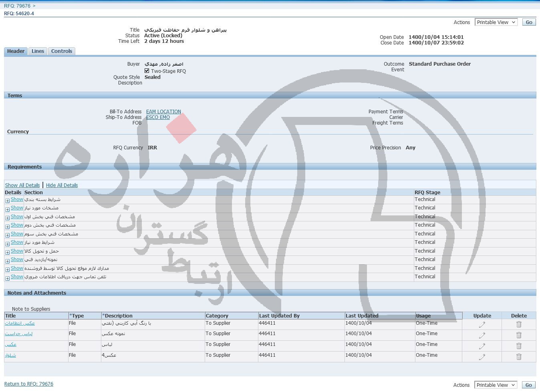Click Hide All Details link

[62, 185]
